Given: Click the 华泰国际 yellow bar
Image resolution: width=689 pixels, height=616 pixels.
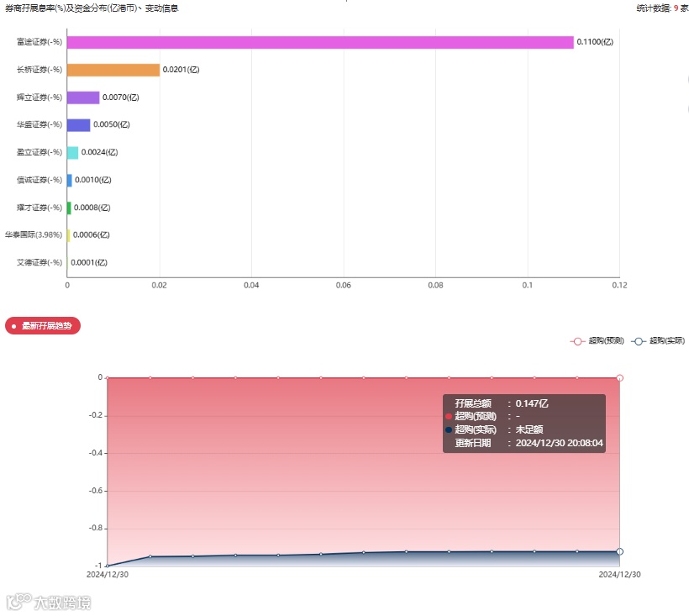Looking at the screenshot, I should [69, 235].
